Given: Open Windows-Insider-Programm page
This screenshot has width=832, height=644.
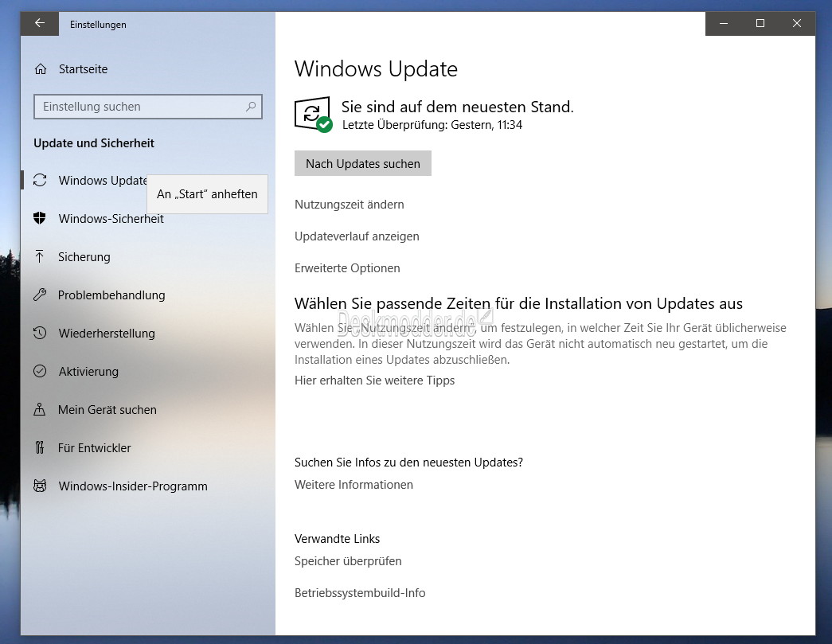Looking at the screenshot, I should pyautogui.click(x=133, y=486).
